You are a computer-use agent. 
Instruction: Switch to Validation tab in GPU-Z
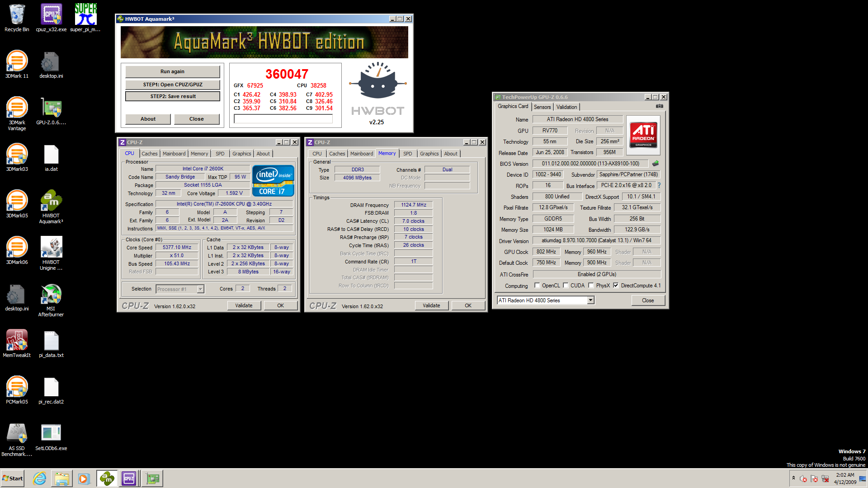(x=566, y=107)
